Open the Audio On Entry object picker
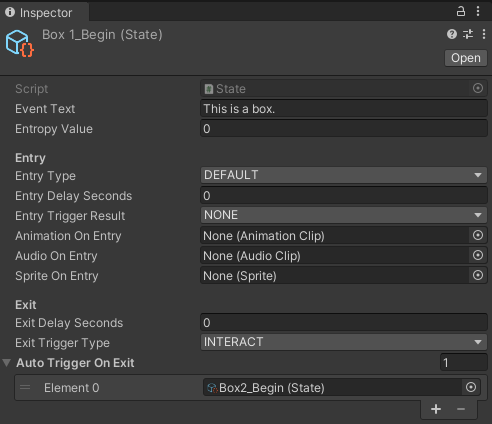Screen dimensions: 492x424 [478, 255]
